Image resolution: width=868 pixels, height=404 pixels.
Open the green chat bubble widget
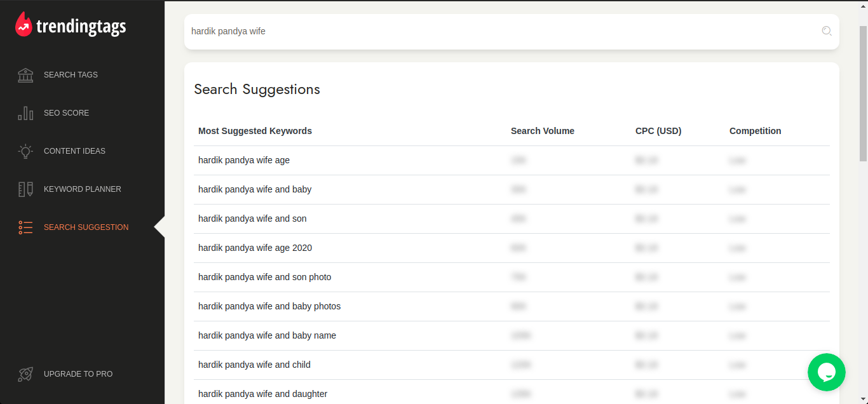[x=826, y=372]
